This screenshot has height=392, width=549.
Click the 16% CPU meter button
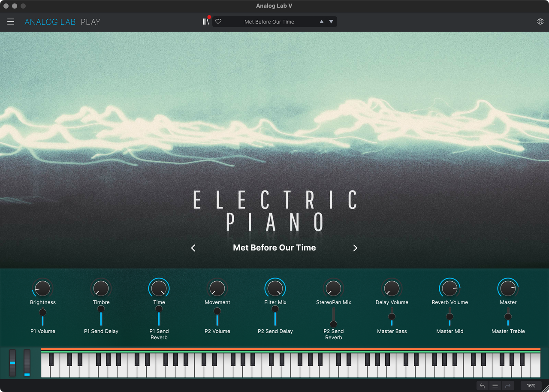531,386
